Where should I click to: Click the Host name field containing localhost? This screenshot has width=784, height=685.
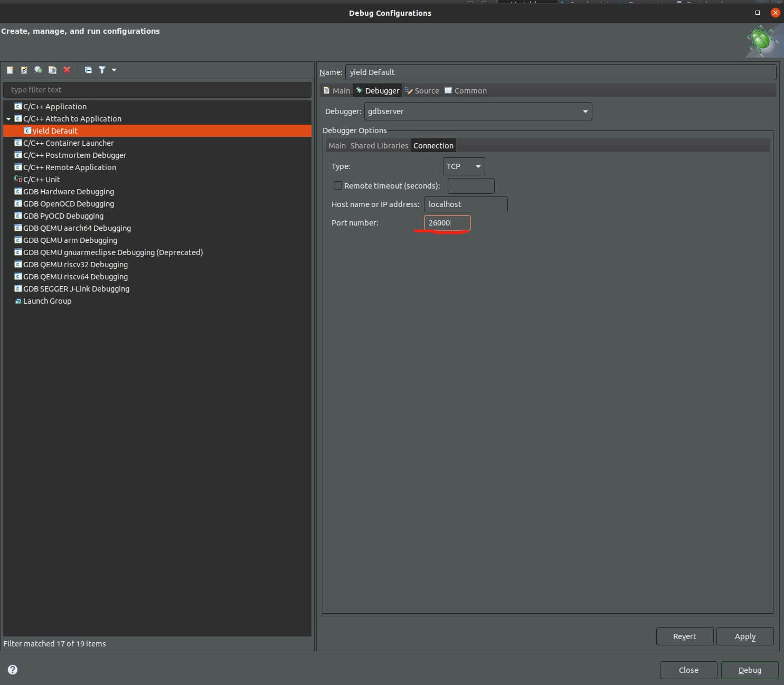(x=466, y=204)
